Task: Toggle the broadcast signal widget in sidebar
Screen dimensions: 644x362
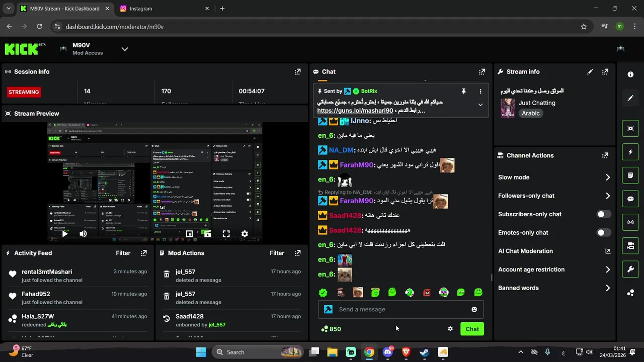Action: pos(630,222)
